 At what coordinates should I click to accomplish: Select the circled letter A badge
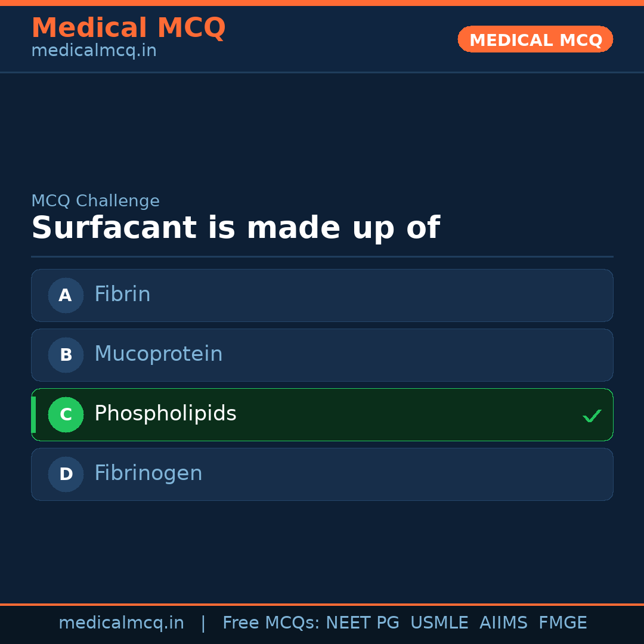66,295
